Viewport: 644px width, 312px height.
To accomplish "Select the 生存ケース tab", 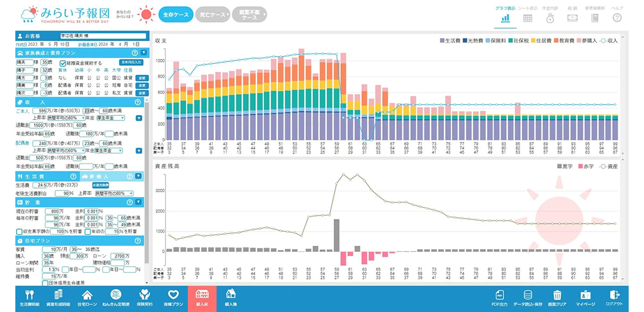I will coord(175,15).
